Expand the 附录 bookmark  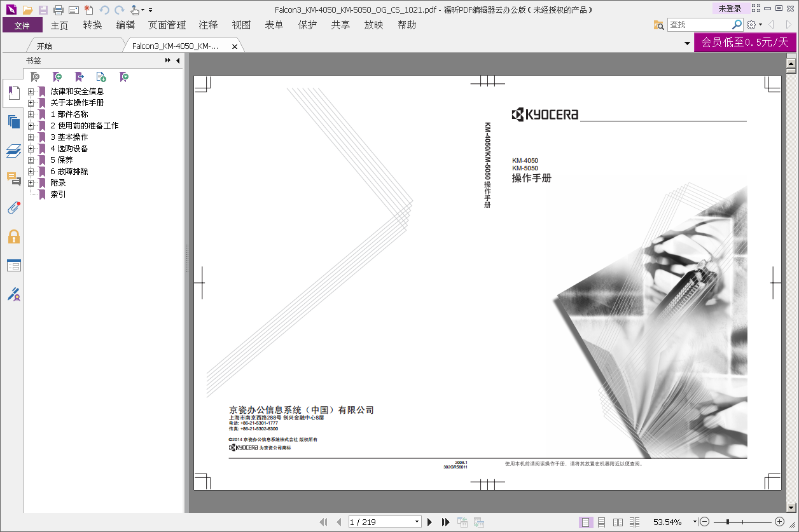(x=31, y=183)
